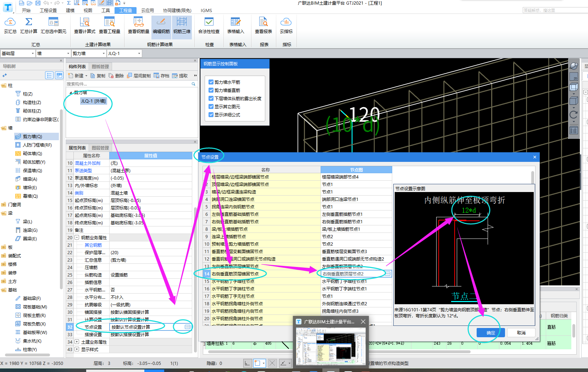Open the 云应用 ribbon tab
Image resolution: width=588 pixels, height=372 pixels.
(x=148, y=10)
